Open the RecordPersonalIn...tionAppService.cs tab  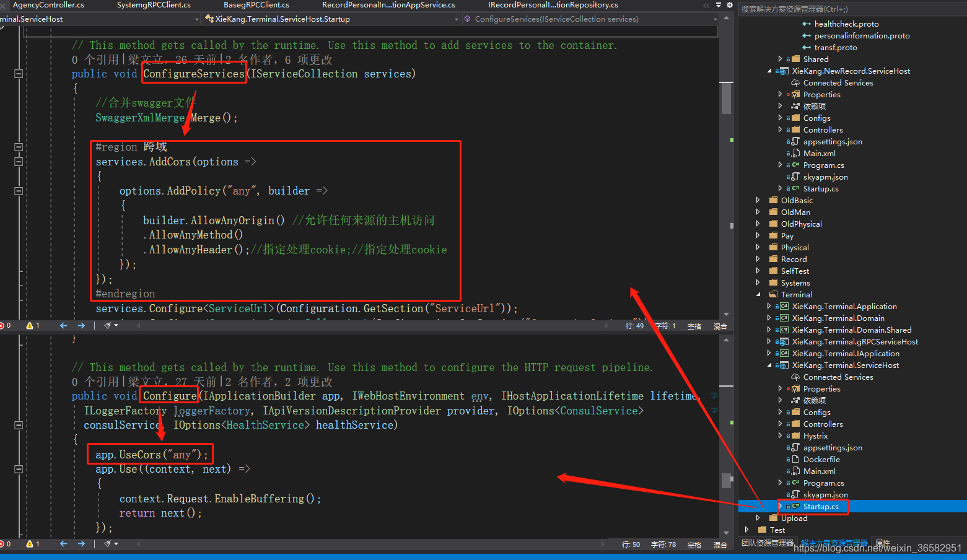(388, 5)
